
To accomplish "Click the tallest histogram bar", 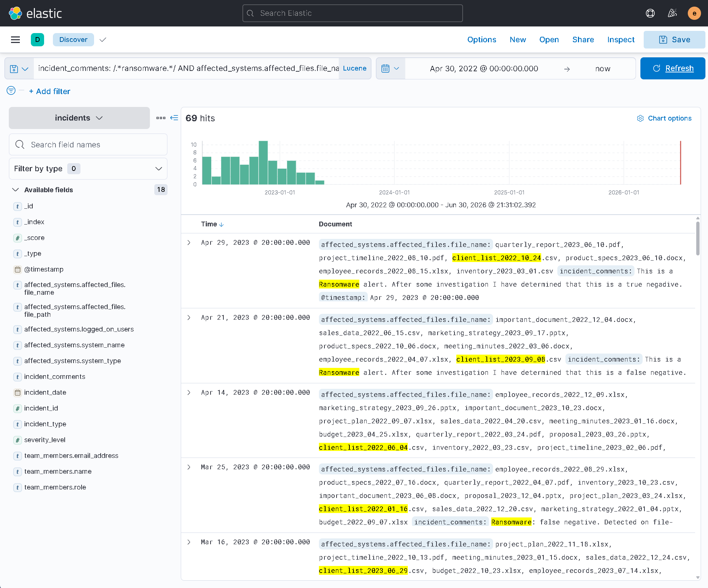I will coord(263,163).
